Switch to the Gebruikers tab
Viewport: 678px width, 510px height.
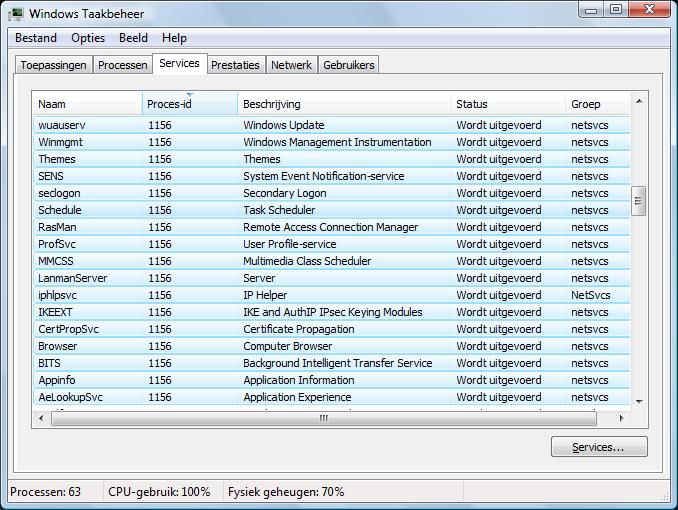[349, 65]
